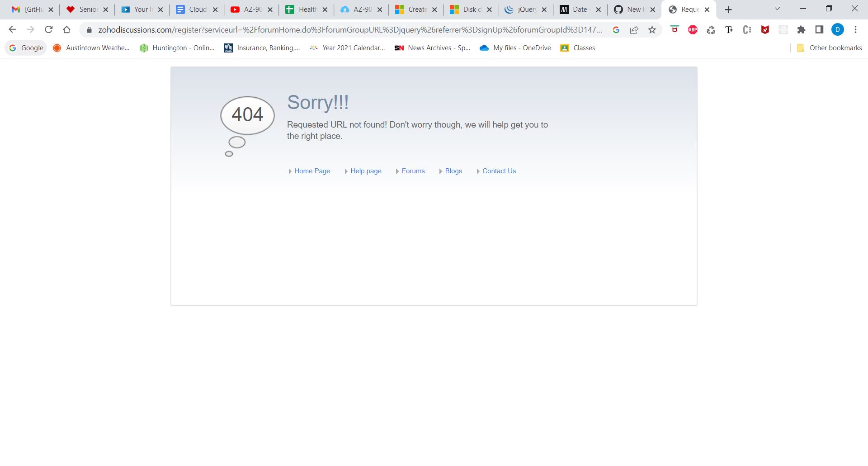This screenshot has height=466, width=868.
Task: Open the Adblock Plus extension
Action: tap(693, 29)
